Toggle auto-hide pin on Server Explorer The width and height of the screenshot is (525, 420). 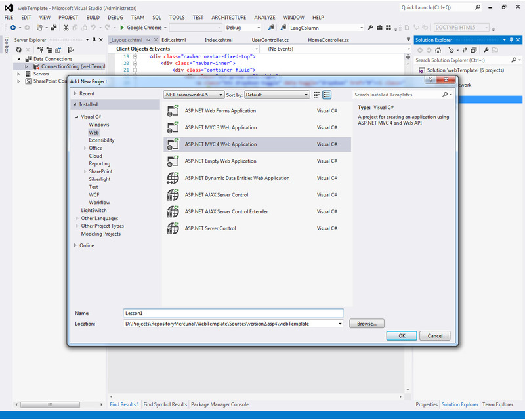[94, 40]
